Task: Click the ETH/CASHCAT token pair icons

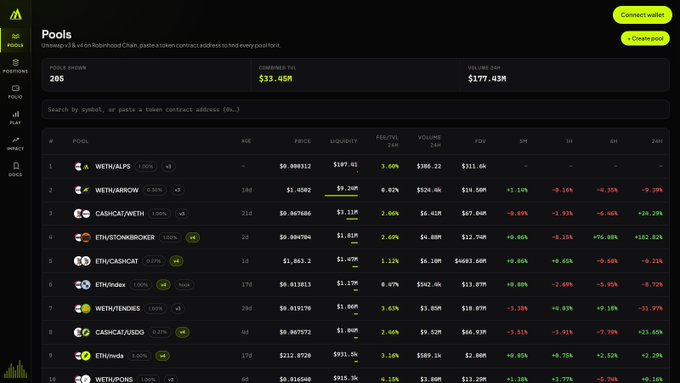Action: point(82,261)
